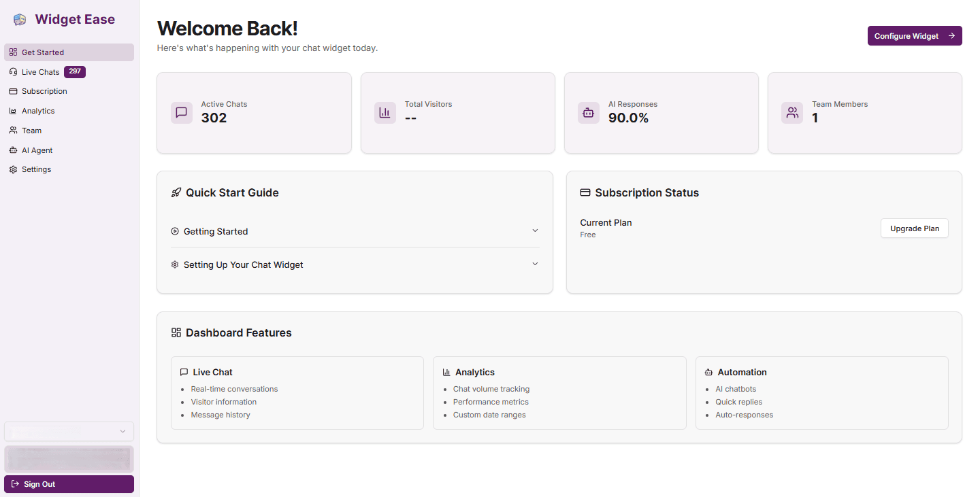Click the Live Chats 297 count badge

tap(75, 71)
